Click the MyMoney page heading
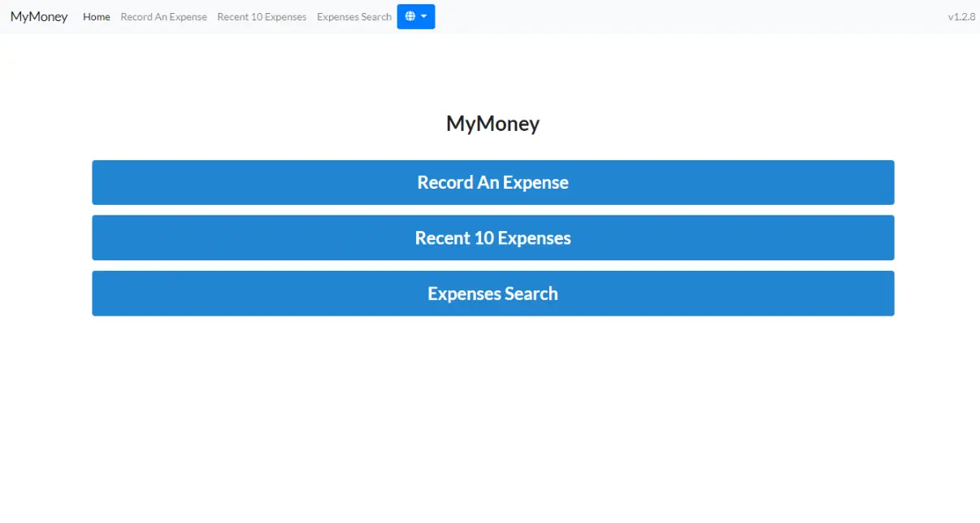This screenshot has width=980, height=523. pyautogui.click(x=492, y=124)
